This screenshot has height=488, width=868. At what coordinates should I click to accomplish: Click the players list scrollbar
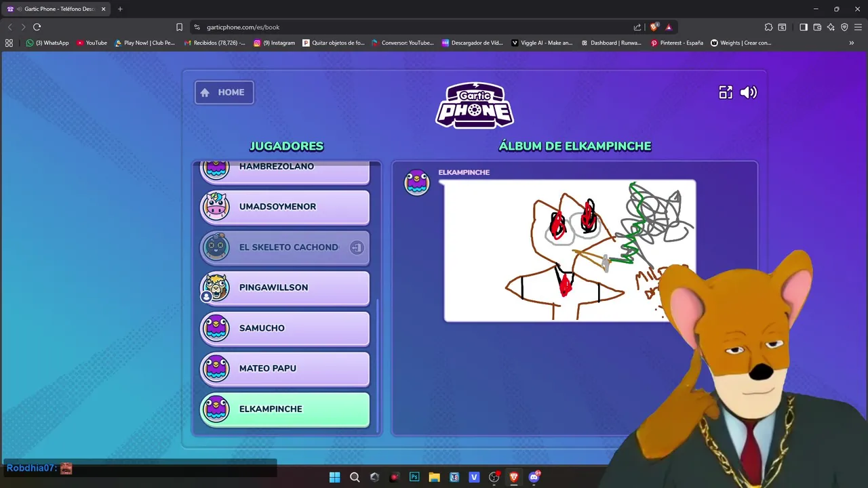click(378, 366)
